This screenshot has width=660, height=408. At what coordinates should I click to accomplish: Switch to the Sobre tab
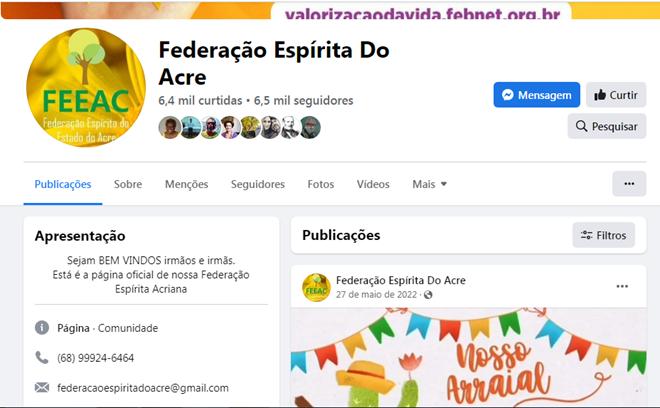click(128, 184)
